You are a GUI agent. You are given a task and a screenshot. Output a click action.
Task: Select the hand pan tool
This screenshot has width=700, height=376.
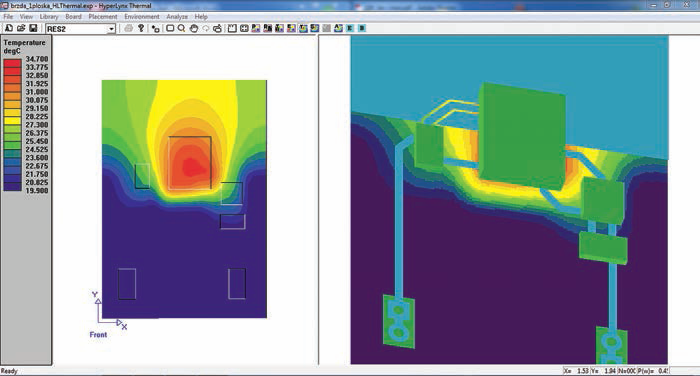(x=194, y=28)
